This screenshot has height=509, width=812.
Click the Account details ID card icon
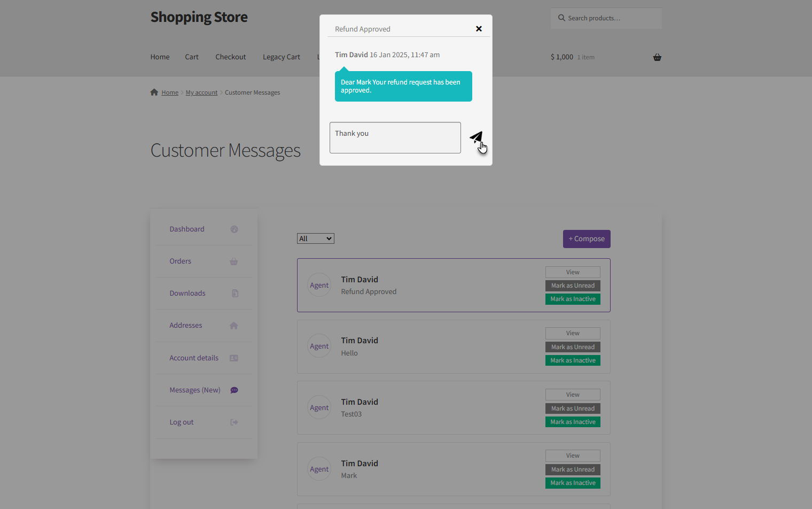234,358
